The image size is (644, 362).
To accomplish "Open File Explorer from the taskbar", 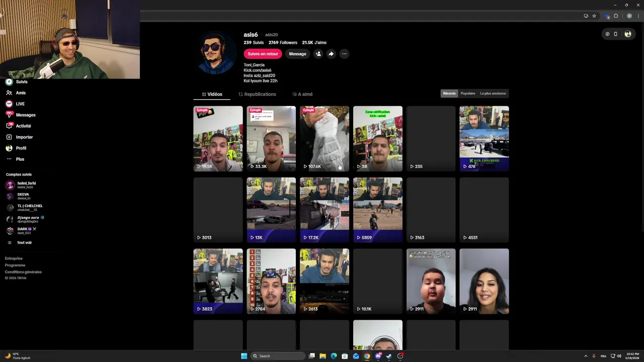I will pyautogui.click(x=323, y=356).
